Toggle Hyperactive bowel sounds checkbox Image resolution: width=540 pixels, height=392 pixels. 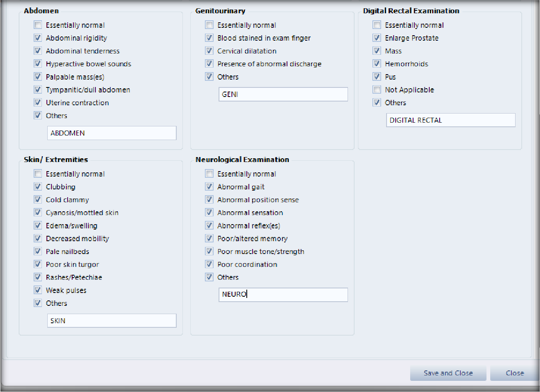coord(38,64)
